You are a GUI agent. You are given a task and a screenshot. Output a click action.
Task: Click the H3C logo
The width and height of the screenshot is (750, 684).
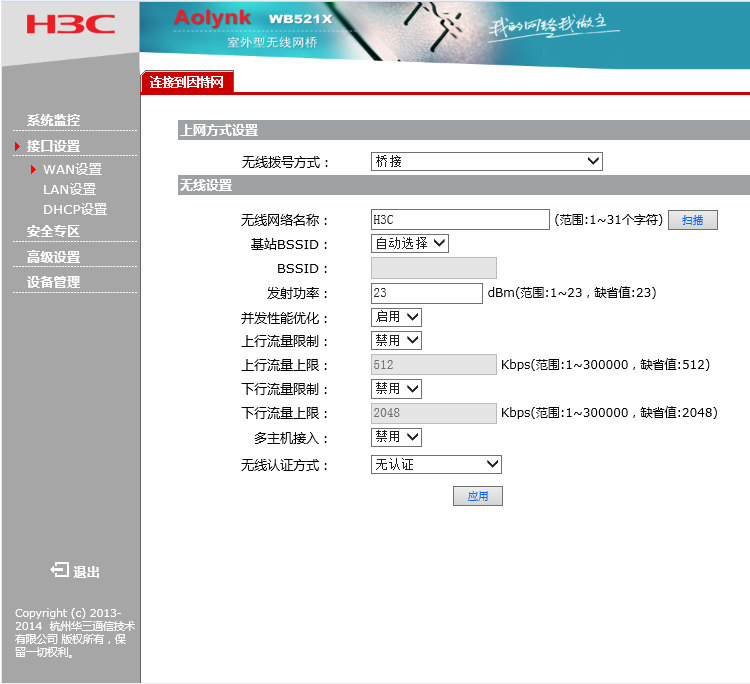tap(70, 24)
